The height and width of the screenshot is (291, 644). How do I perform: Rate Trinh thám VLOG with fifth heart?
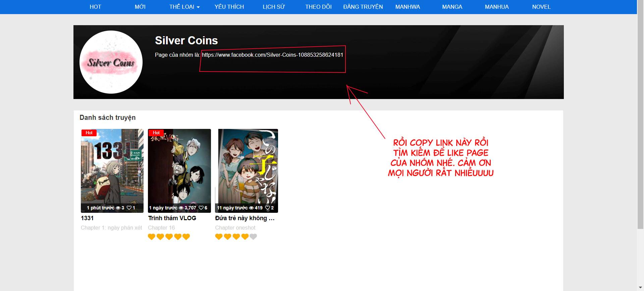(186, 237)
